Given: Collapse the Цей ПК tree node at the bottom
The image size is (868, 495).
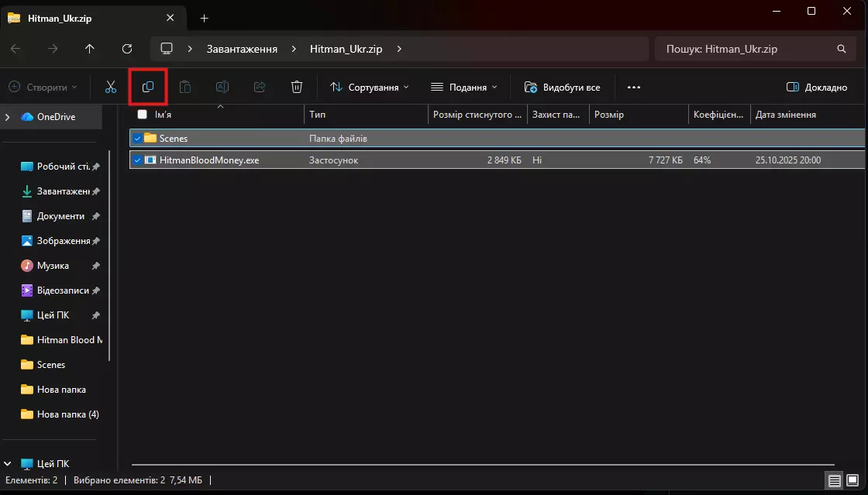Looking at the screenshot, I should coord(7,463).
